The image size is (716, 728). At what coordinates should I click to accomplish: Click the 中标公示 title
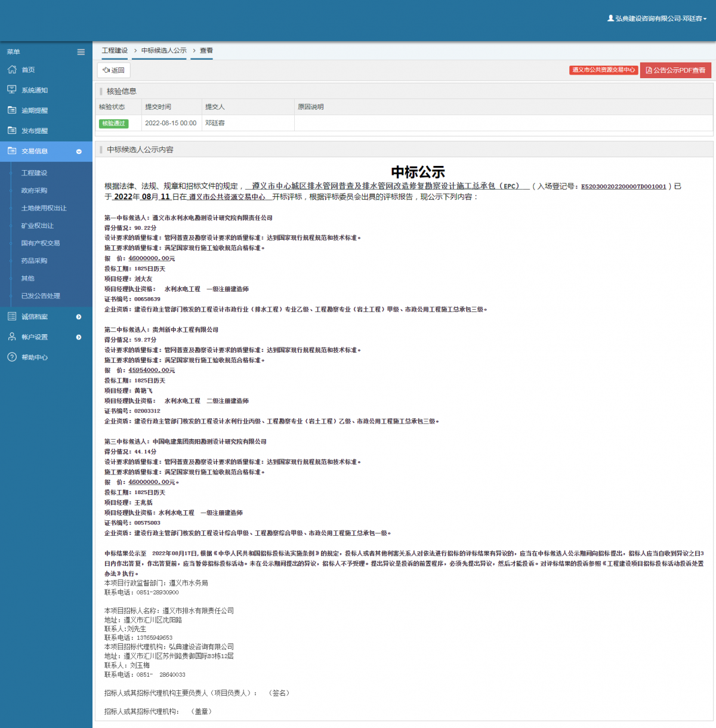[418, 172]
